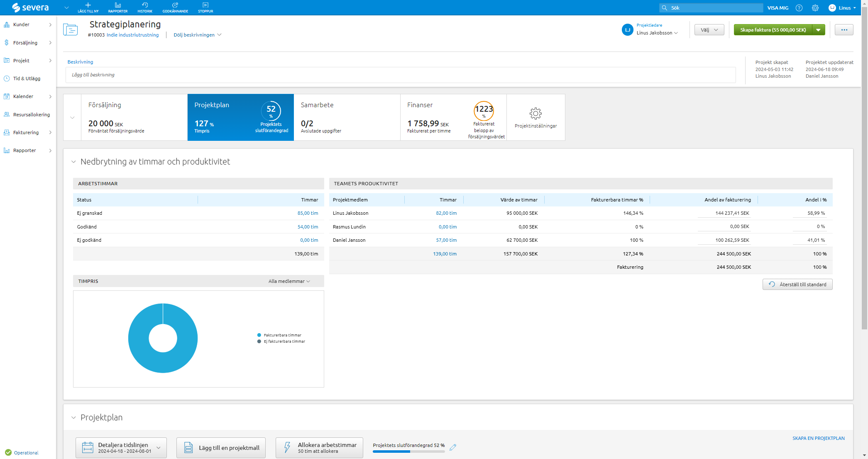Click the Lägg till ny plus icon
Image resolution: width=868 pixels, height=459 pixels.
click(x=88, y=5)
